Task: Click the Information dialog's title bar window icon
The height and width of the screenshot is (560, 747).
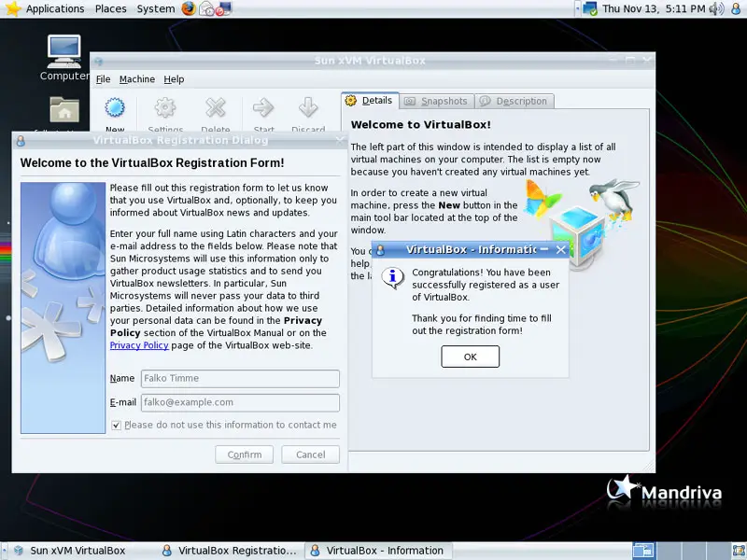Action: click(380, 249)
